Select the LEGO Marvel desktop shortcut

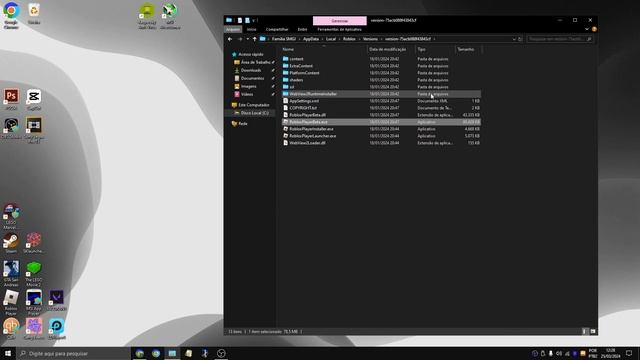[11, 216]
